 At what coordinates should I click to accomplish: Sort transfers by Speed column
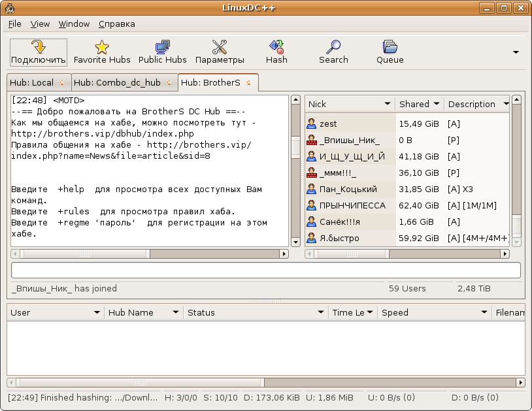(x=434, y=312)
